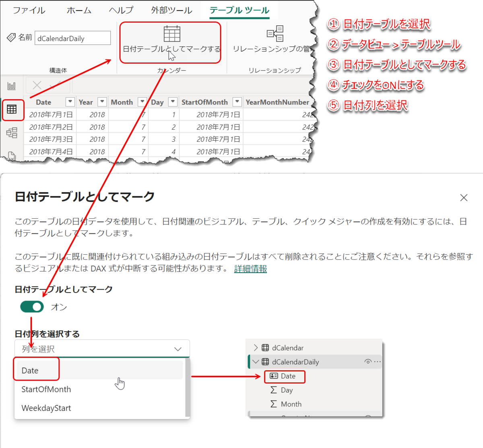The image size is (483, 448).
Task: Open リレーションシップの管理 icon
Action: [x=275, y=34]
